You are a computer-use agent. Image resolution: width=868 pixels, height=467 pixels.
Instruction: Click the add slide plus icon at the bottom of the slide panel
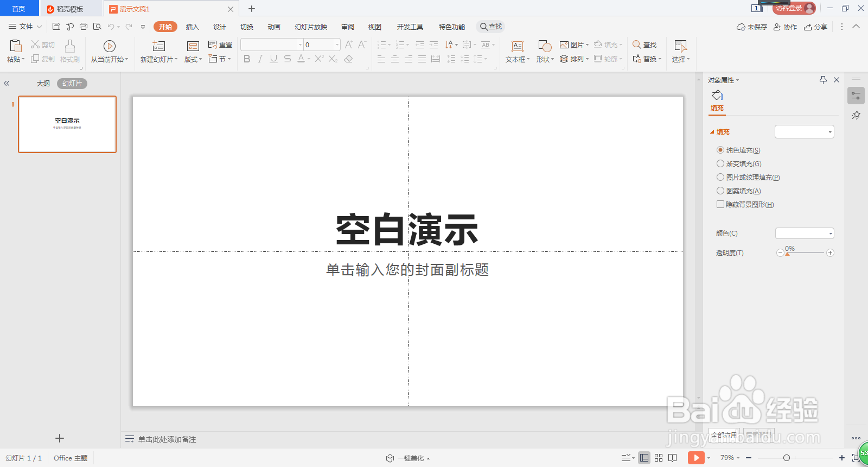60,438
